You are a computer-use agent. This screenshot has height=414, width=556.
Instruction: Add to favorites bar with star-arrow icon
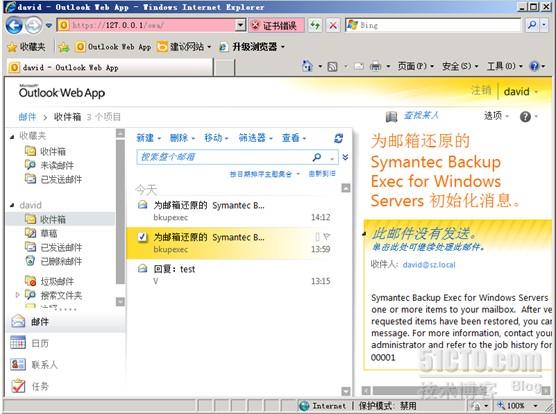(64, 47)
